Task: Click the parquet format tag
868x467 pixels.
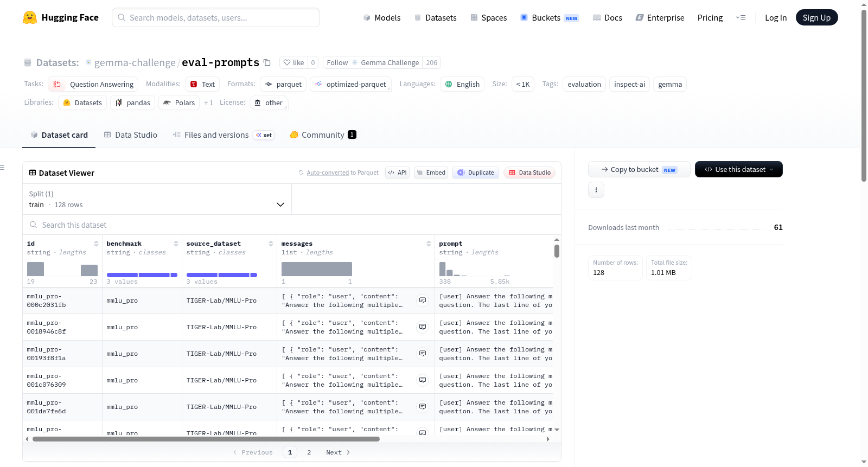Action: click(x=283, y=84)
